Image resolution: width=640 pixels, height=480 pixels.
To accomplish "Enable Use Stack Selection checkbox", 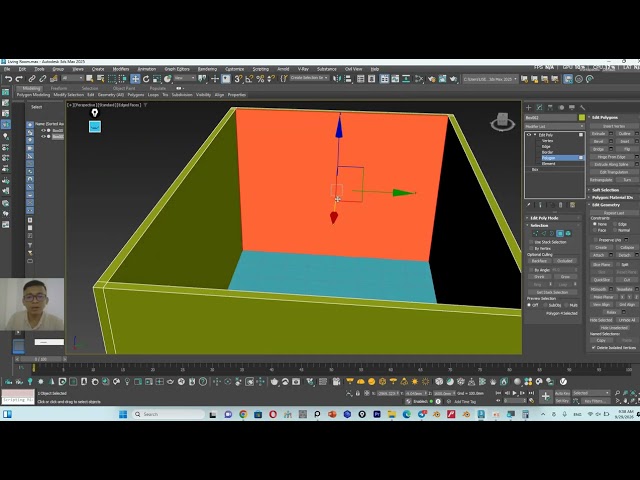I will click(531, 242).
